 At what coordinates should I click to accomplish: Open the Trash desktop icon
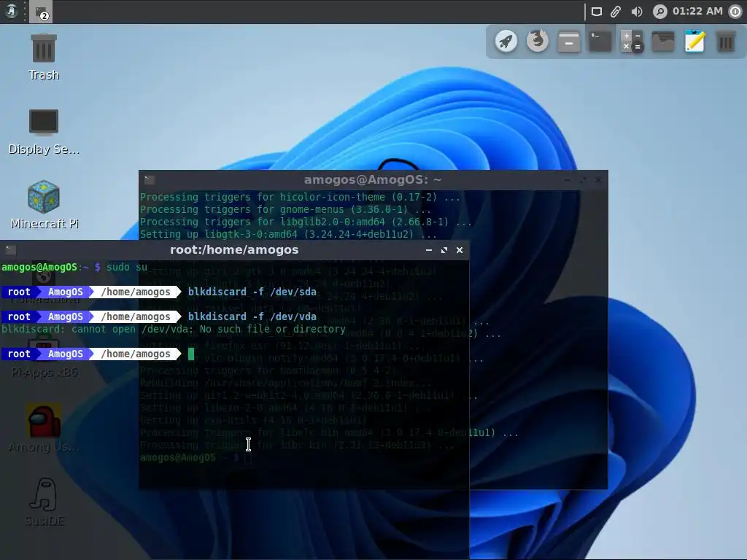(43, 57)
